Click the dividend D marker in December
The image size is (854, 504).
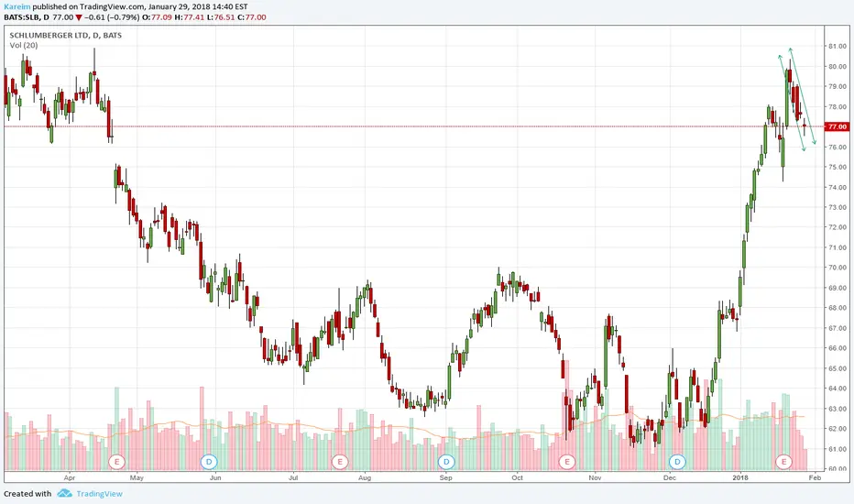[x=677, y=462]
